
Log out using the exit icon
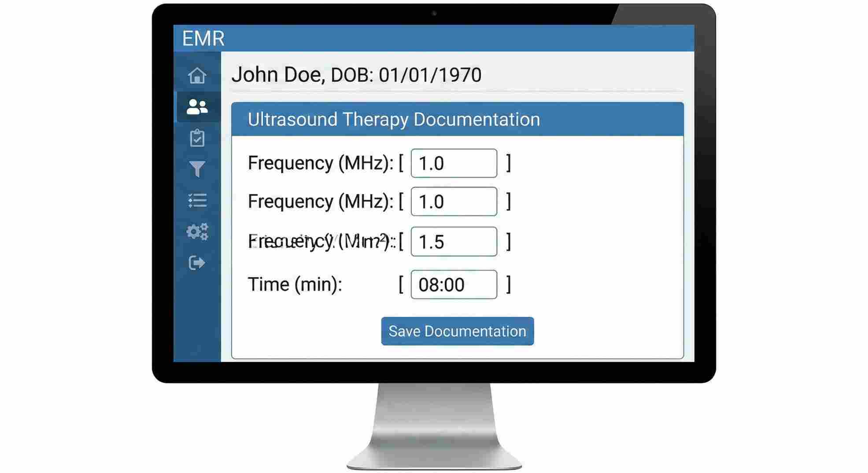click(x=197, y=263)
